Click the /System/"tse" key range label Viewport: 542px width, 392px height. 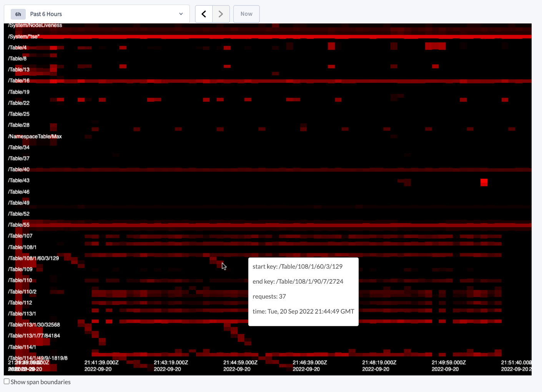pos(23,37)
